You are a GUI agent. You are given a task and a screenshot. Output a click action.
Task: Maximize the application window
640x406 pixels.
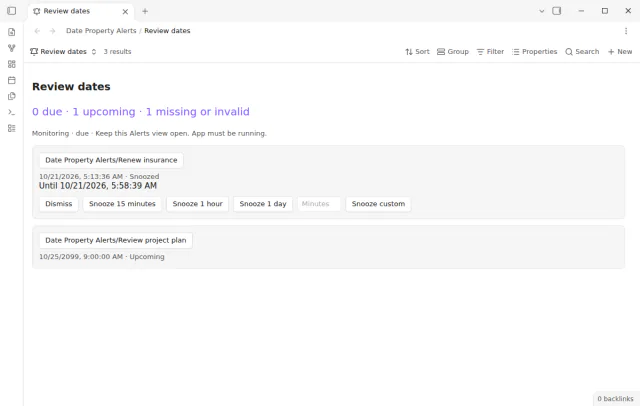pyautogui.click(x=605, y=11)
